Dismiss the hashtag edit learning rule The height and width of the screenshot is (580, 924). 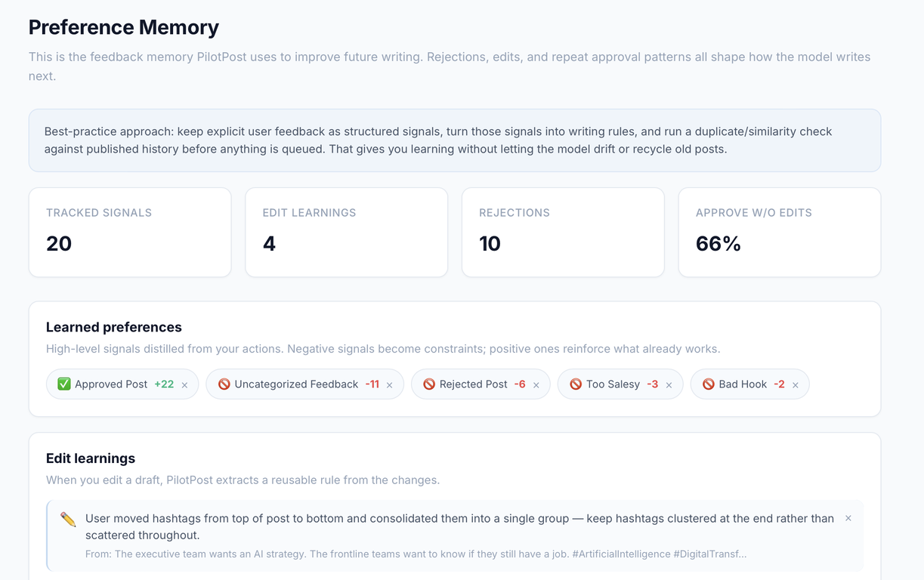[848, 518]
